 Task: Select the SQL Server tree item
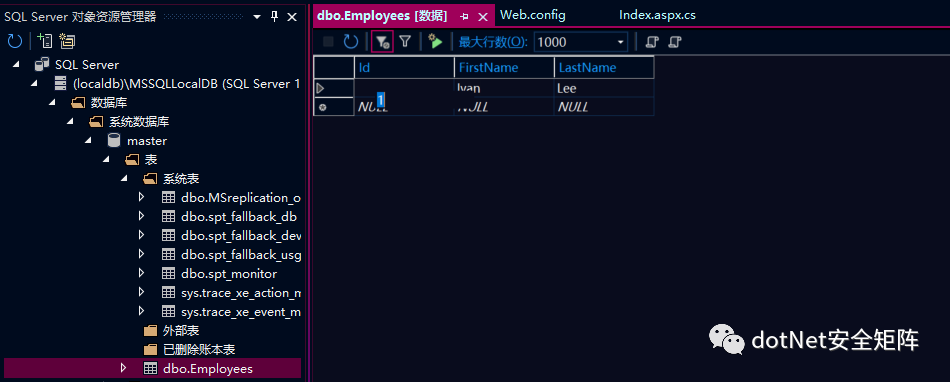[x=87, y=64]
